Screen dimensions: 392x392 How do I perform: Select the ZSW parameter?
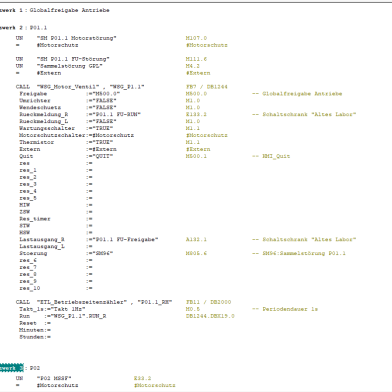click(x=24, y=212)
